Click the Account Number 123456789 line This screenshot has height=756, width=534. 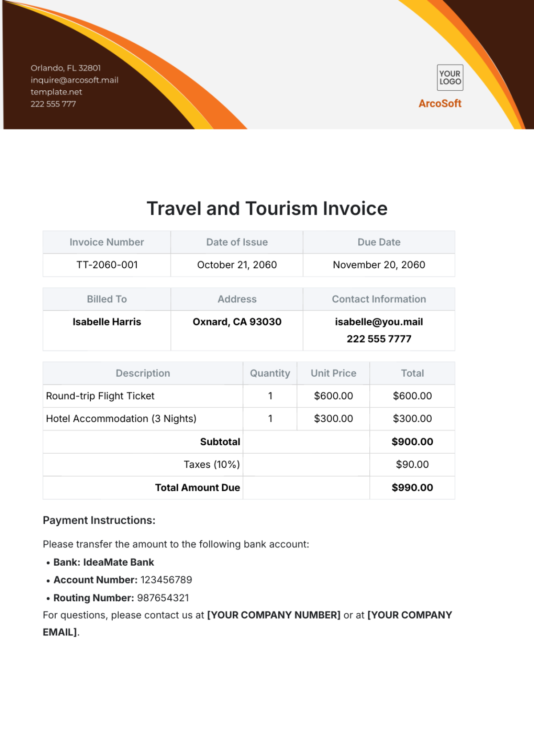point(123,580)
